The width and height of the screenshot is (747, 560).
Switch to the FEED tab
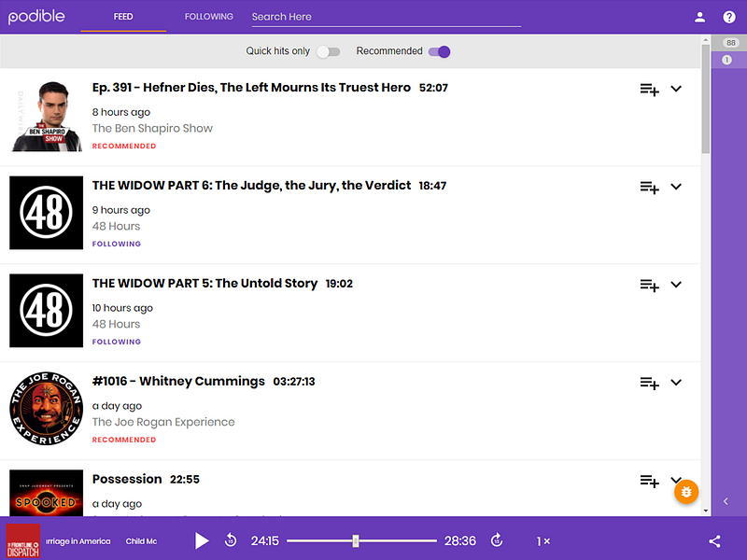pyautogui.click(x=123, y=17)
